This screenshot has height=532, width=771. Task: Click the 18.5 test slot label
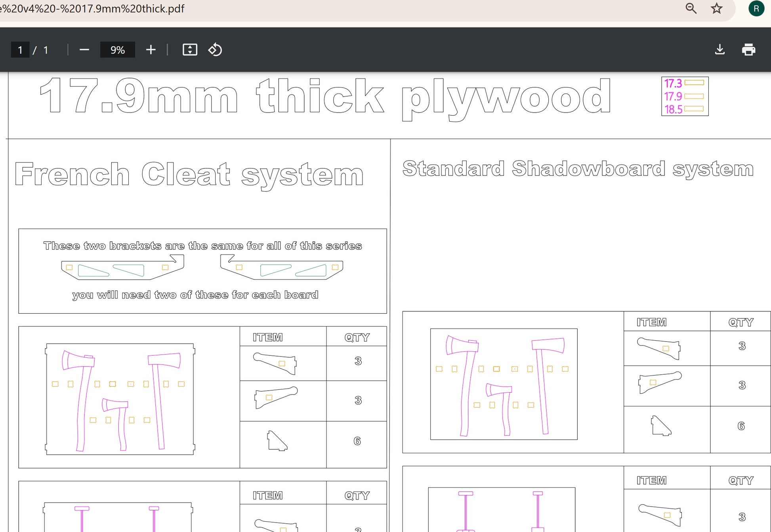point(673,109)
